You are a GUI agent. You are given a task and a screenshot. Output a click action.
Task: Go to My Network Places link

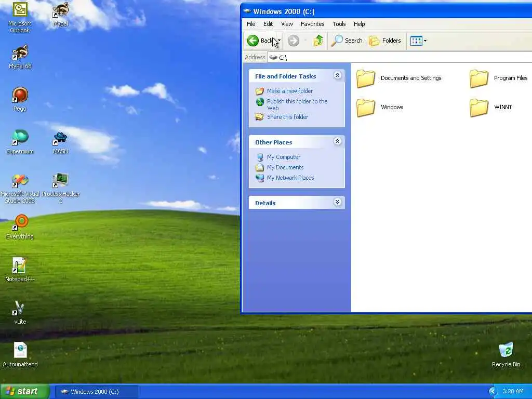pyautogui.click(x=290, y=178)
